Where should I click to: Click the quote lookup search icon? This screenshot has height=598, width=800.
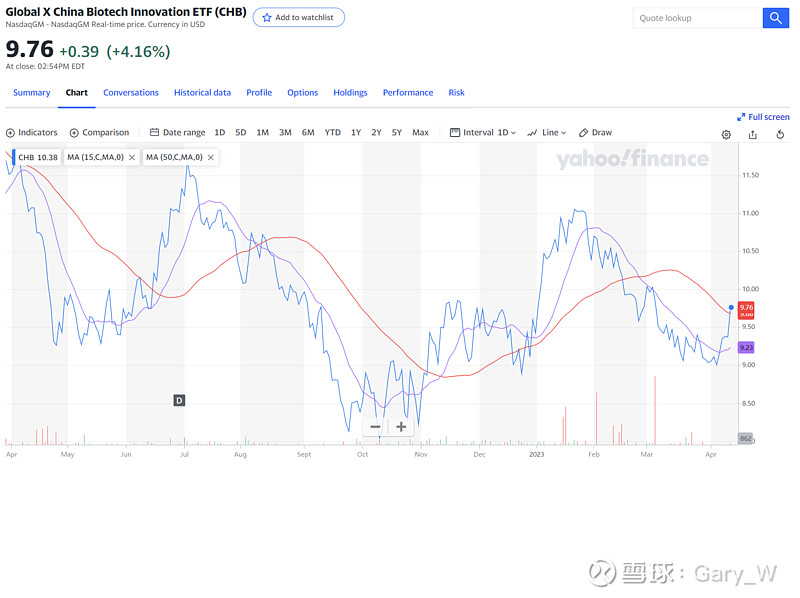point(776,17)
